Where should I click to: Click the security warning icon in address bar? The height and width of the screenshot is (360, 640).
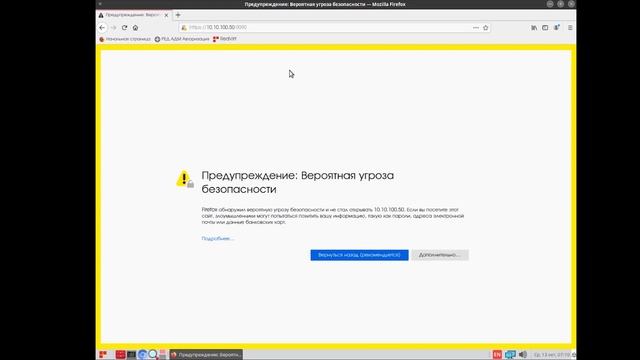(x=184, y=27)
